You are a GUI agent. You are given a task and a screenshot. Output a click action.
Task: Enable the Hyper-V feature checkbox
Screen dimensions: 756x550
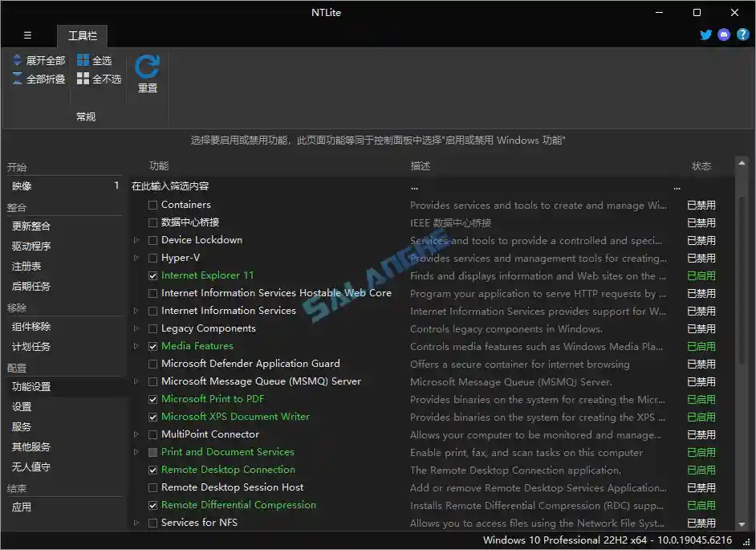(152, 257)
